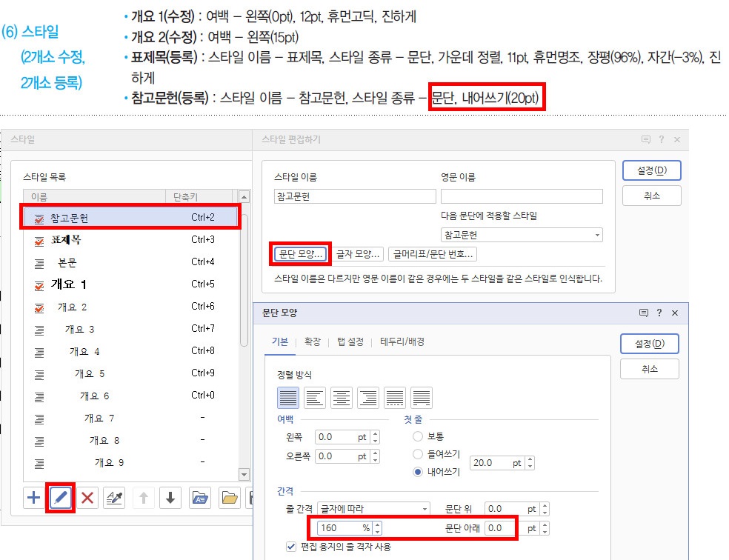Click the 이름 column header
Screen dimensions: 729x560
[x=95, y=196]
